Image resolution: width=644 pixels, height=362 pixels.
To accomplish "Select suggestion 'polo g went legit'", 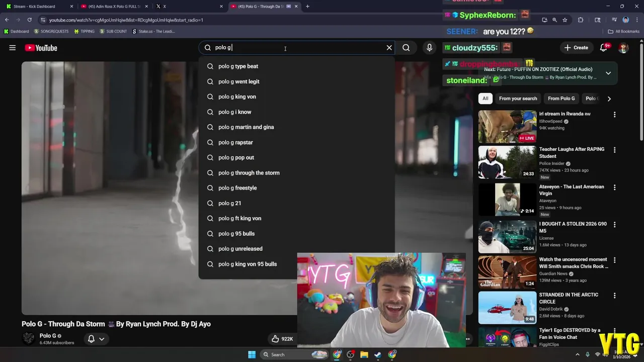I will point(297,81).
